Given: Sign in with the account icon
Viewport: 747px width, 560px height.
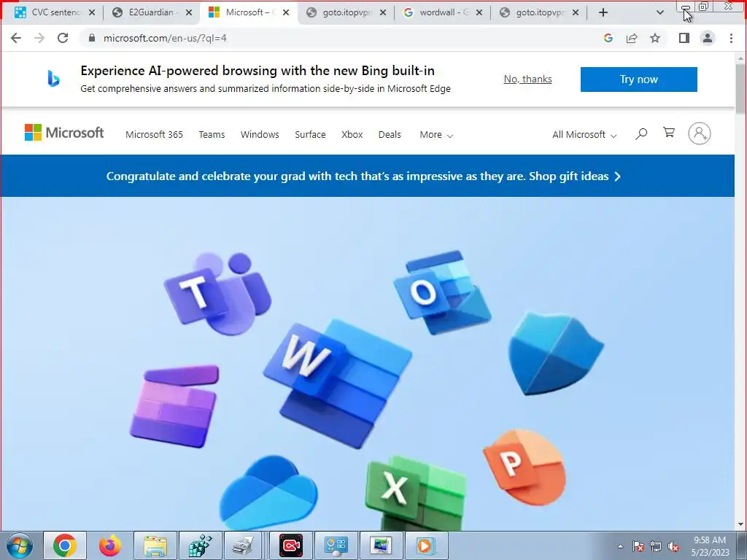Looking at the screenshot, I should pyautogui.click(x=699, y=133).
